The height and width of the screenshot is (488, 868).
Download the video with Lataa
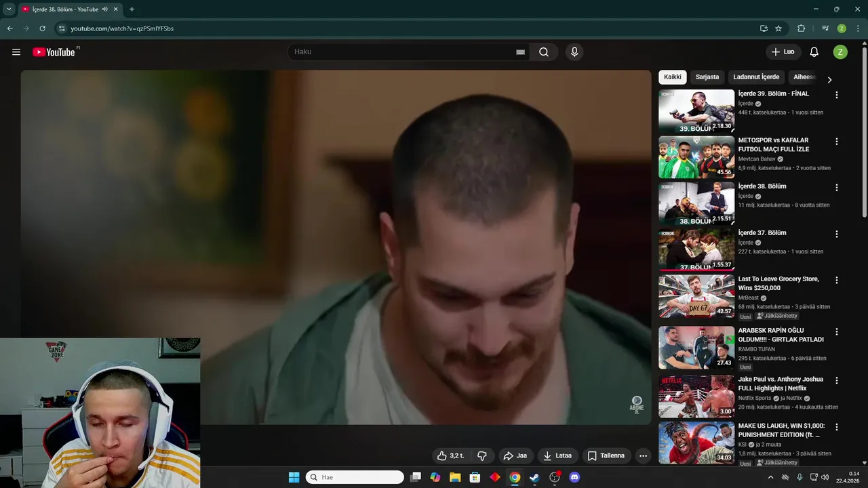(557, 455)
